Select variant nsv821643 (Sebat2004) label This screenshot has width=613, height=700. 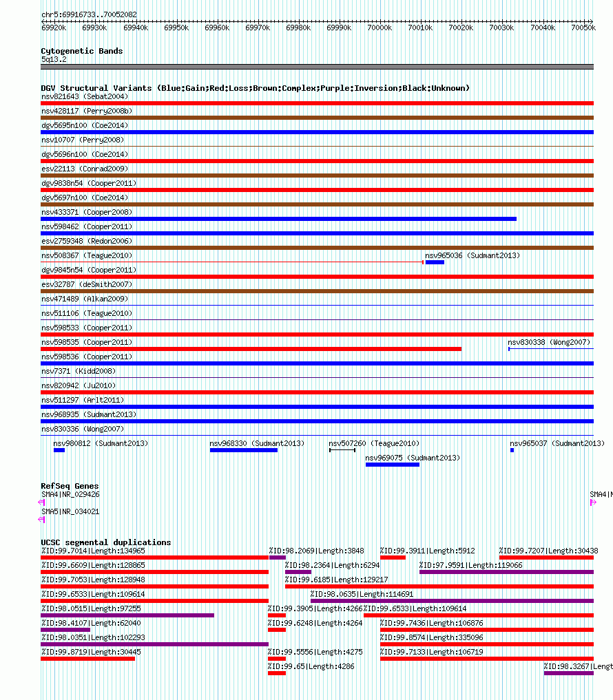85,96
